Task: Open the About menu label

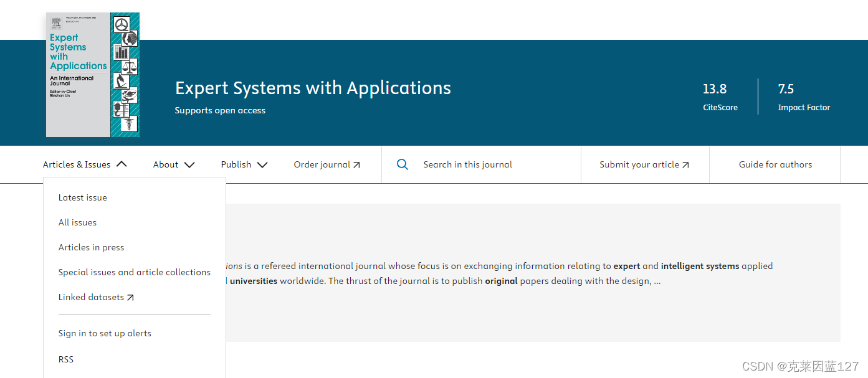Action: point(166,164)
